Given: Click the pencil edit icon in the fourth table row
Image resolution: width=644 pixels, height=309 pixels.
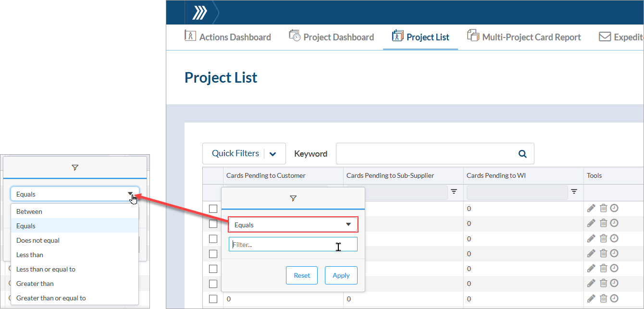Looking at the screenshot, I should coord(591,253).
